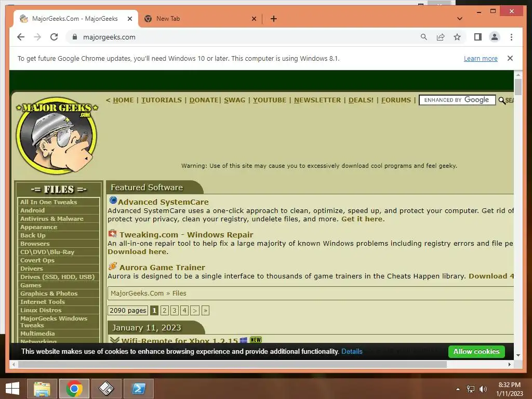This screenshot has height=399, width=532.
Task: Switch to the New Tab tab
Action: (x=168, y=19)
